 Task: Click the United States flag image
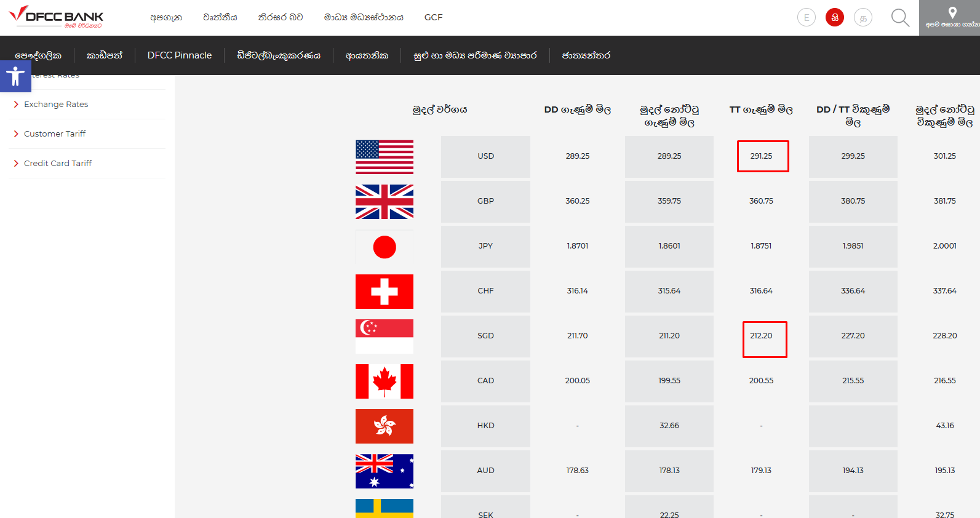point(384,157)
